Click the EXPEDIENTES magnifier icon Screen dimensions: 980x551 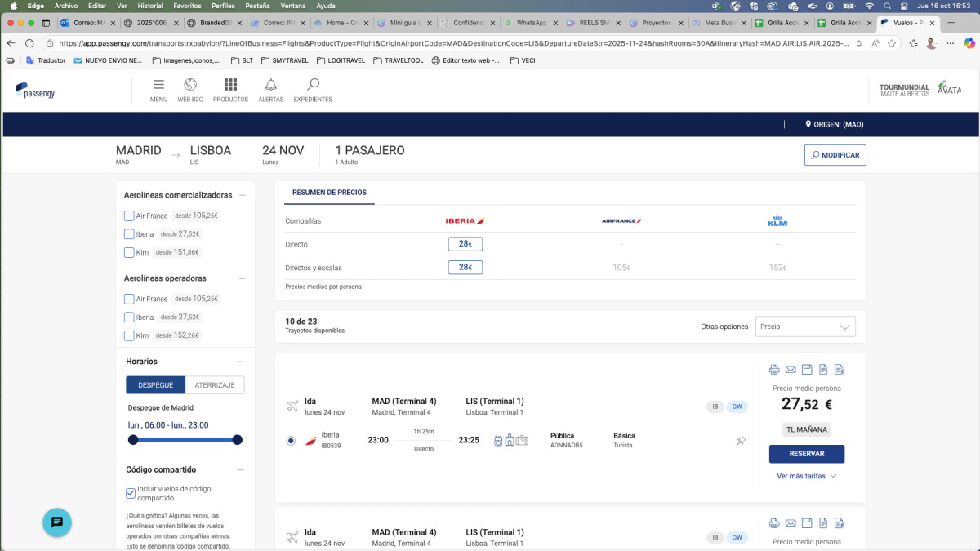pyautogui.click(x=313, y=85)
